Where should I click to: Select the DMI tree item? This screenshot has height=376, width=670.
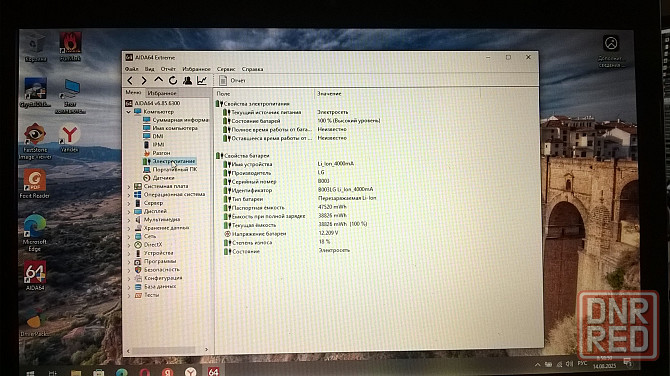153,136
